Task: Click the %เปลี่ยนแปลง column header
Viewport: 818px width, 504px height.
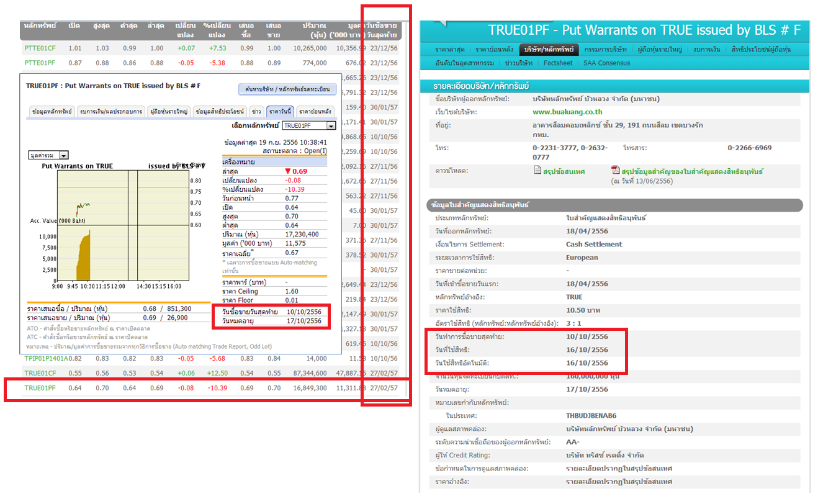Action: tap(217, 30)
